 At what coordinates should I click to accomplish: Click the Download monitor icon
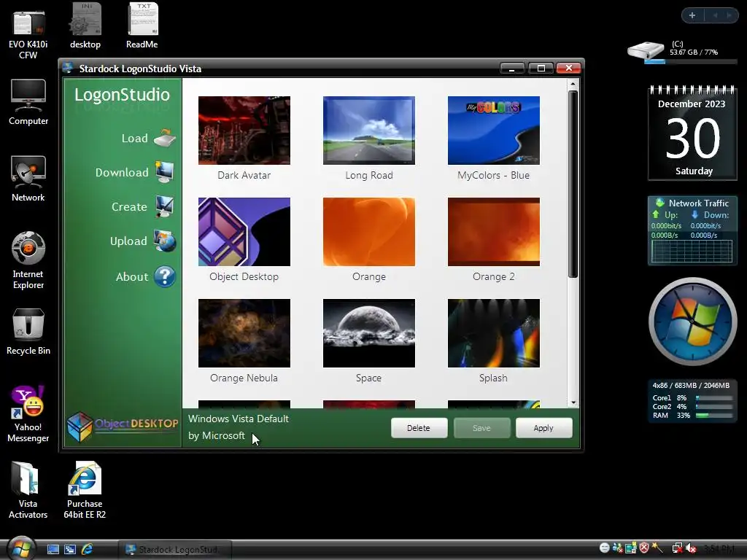[164, 172]
